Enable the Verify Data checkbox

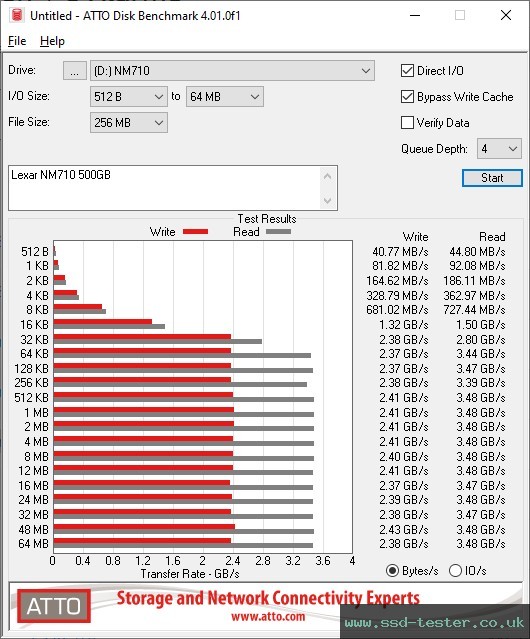407,123
